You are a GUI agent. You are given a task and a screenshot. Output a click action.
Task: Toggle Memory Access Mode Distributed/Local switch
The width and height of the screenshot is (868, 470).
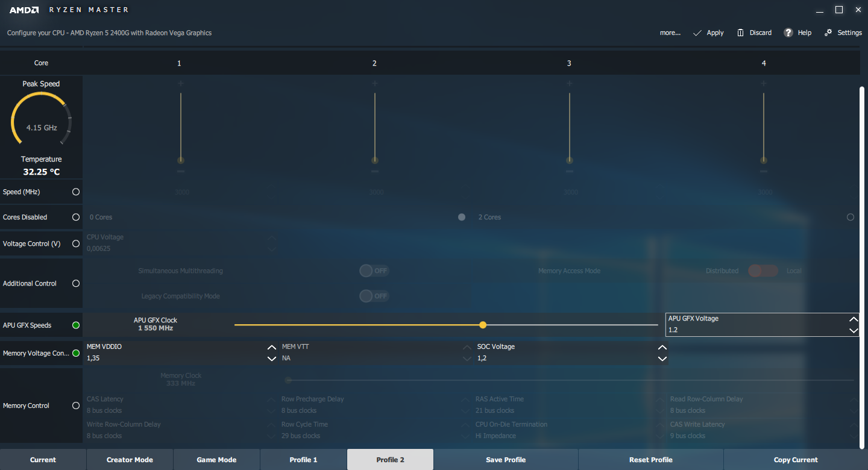tap(763, 271)
